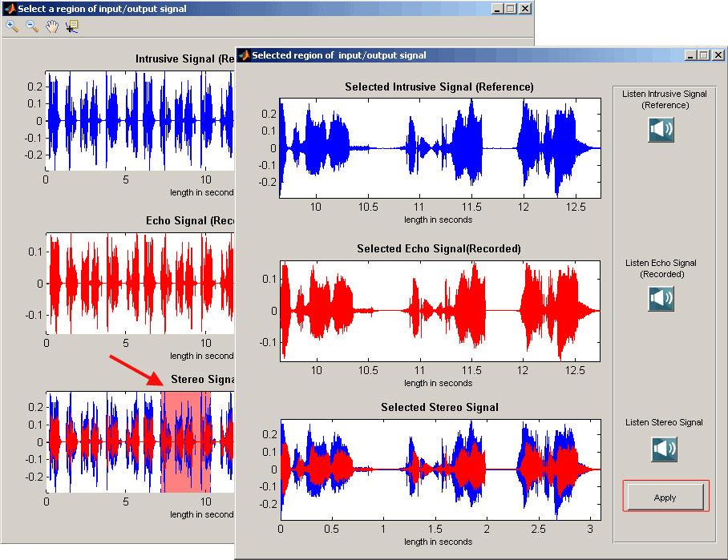Close the Selected region window

click(x=718, y=55)
